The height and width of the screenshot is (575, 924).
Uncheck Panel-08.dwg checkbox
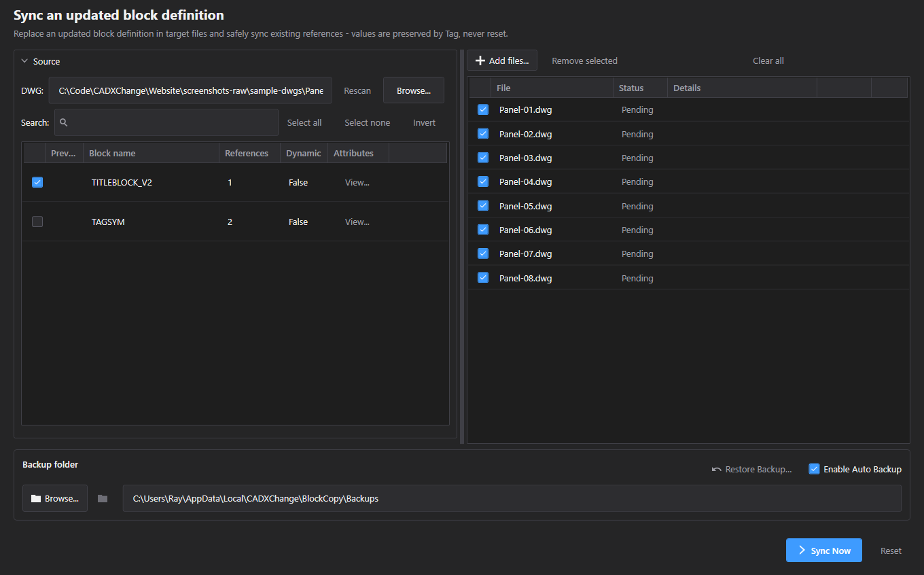pyautogui.click(x=483, y=278)
